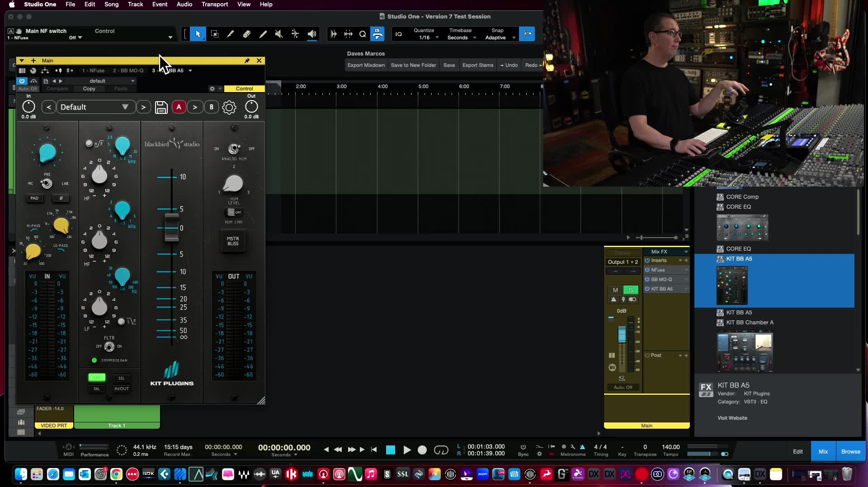Select preset slot A
The height and width of the screenshot is (487, 868).
coord(179,107)
